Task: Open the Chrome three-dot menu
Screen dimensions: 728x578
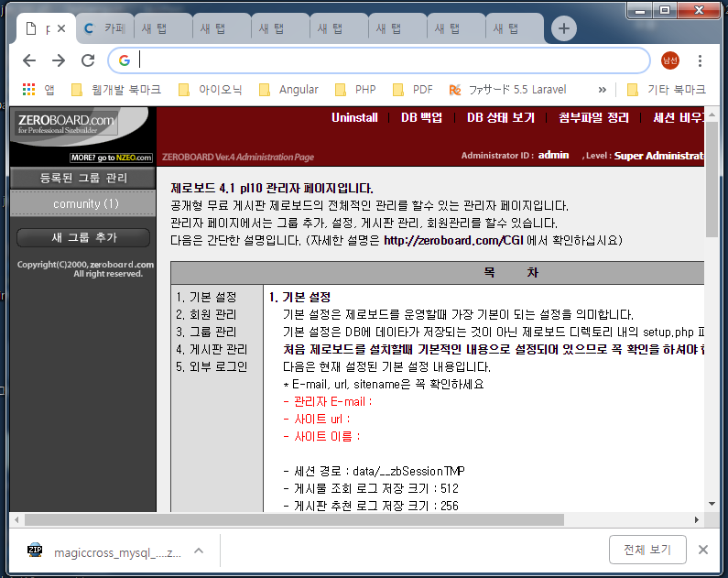Action: [x=701, y=60]
